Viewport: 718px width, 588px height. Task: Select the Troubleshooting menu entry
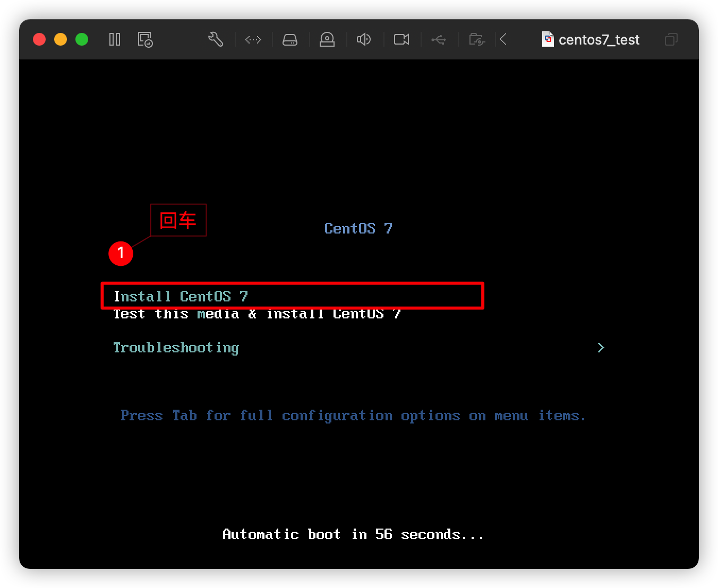click(x=176, y=348)
